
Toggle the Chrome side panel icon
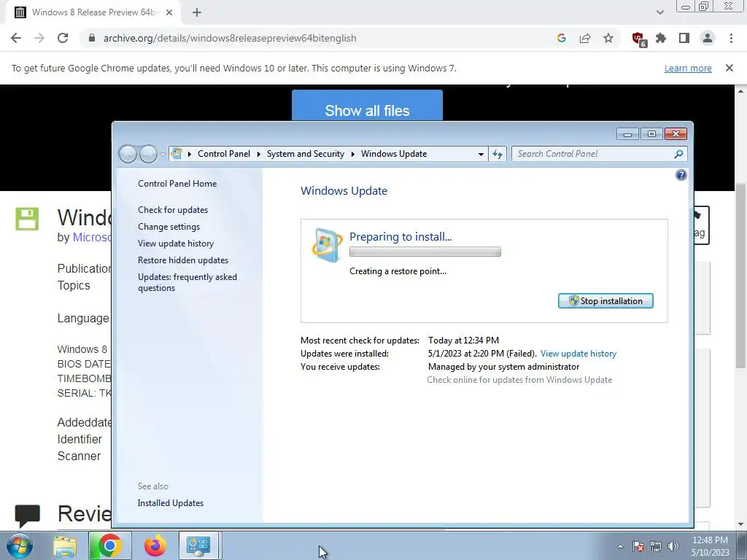pyautogui.click(x=684, y=38)
